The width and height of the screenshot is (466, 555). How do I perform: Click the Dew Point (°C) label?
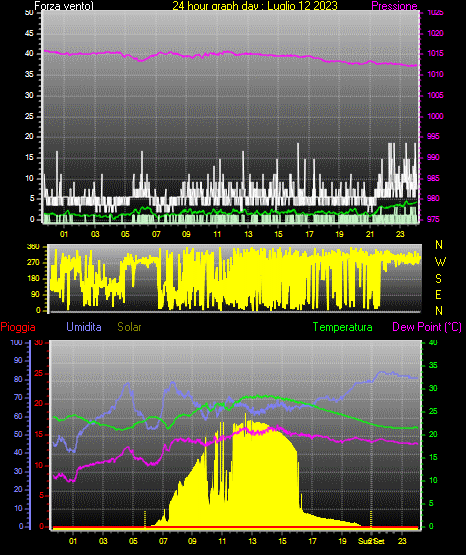pos(427,327)
